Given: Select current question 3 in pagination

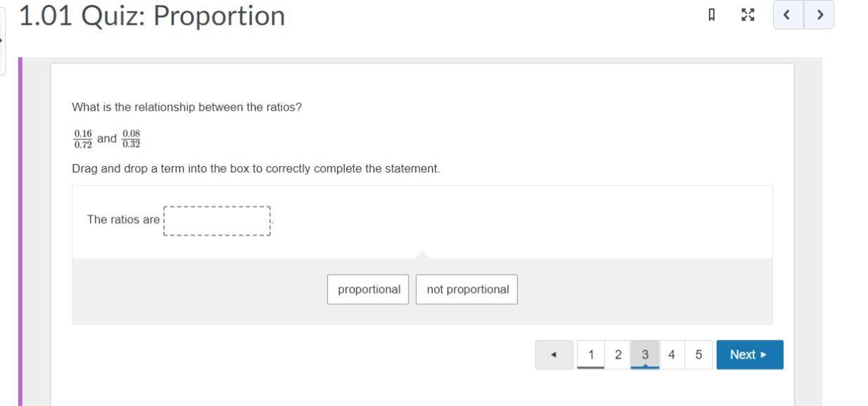Looking at the screenshot, I should pos(644,355).
